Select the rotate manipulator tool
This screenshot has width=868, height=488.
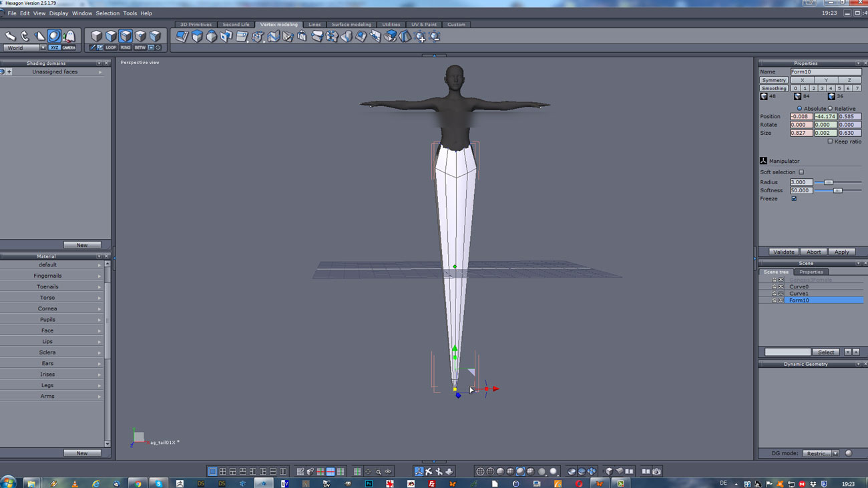(x=25, y=36)
